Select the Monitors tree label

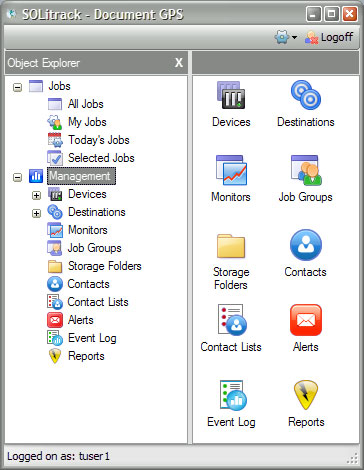pyautogui.click(x=88, y=230)
